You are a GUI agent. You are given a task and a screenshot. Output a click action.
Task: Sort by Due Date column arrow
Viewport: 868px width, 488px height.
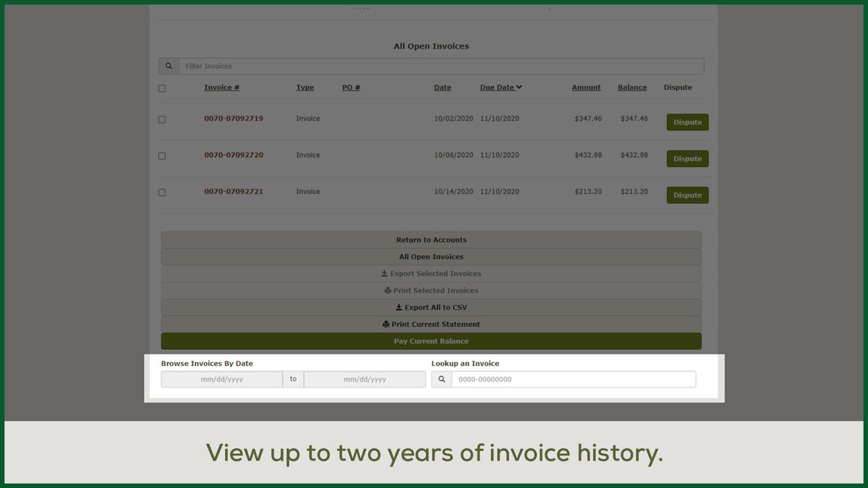[519, 87]
